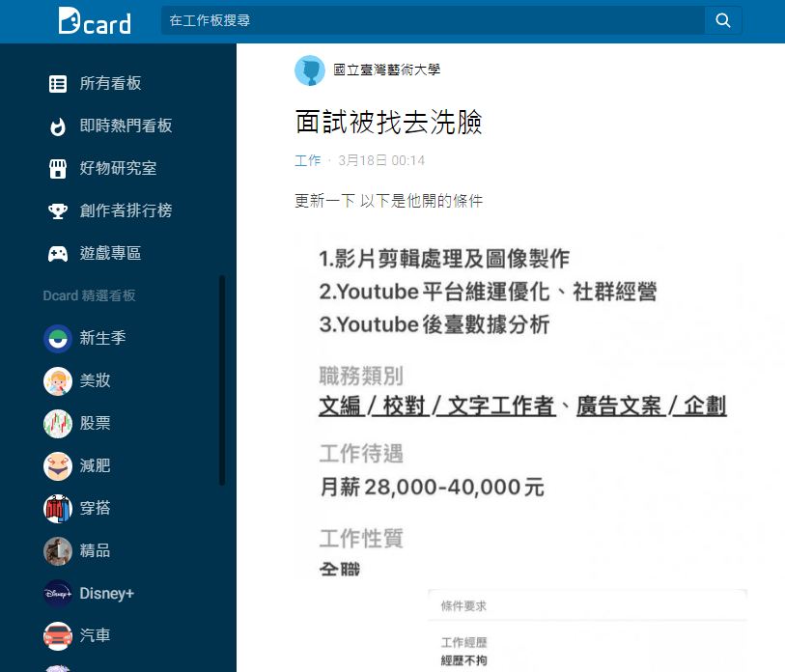This screenshot has width=785, height=672.
Task: Click the sidebar scrollbar
Action: (x=222, y=380)
